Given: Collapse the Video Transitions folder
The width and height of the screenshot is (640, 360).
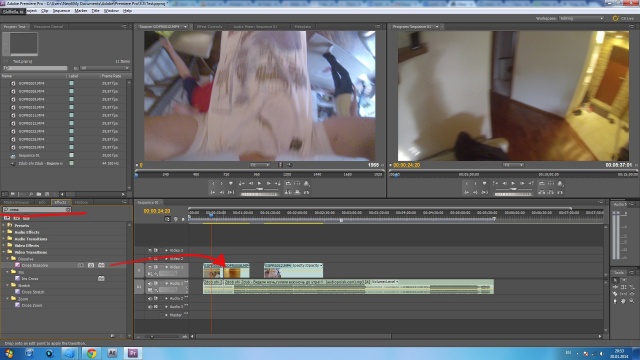Looking at the screenshot, I should (4, 252).
